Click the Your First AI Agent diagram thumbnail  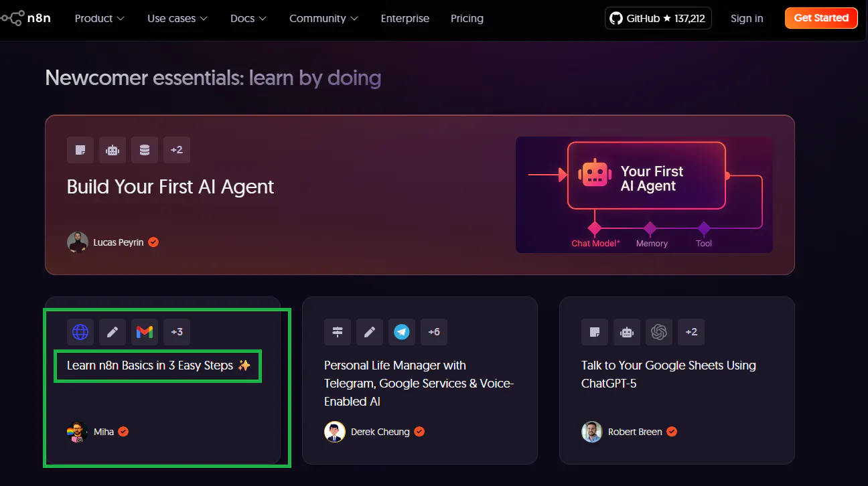(x=644, y=195)
